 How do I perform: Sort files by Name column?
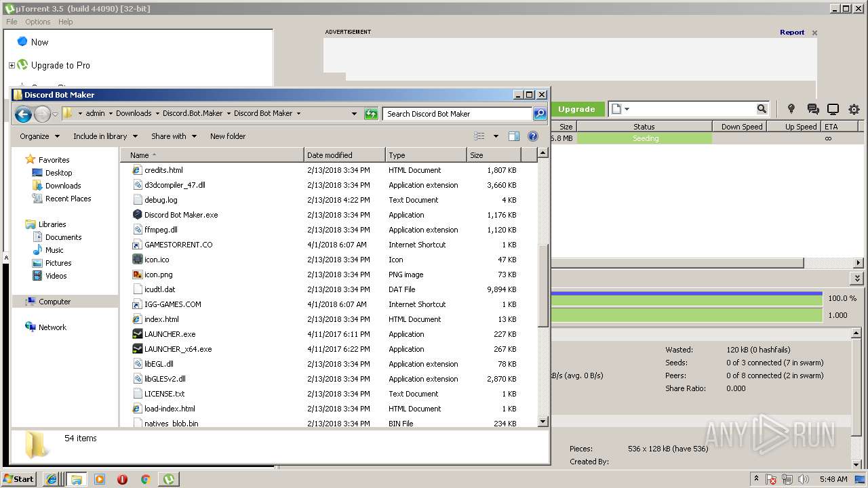[213, 155]
